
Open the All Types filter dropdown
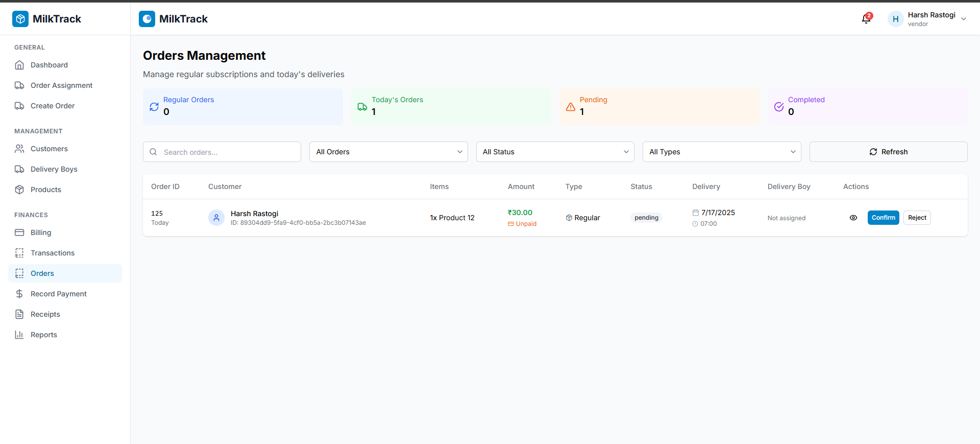click(721, 152)
